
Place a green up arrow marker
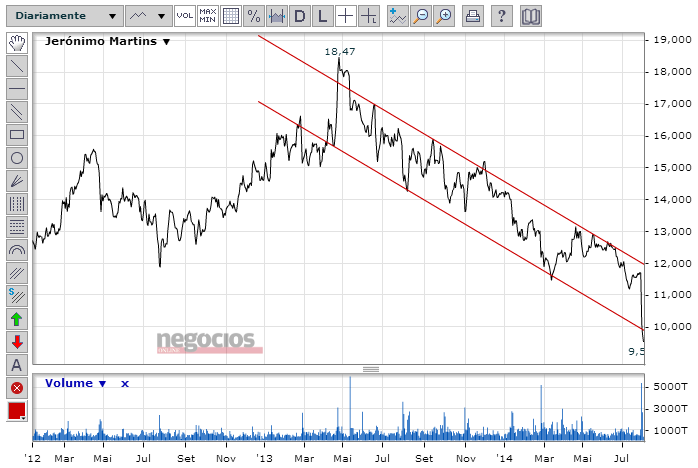pos(17,319)
